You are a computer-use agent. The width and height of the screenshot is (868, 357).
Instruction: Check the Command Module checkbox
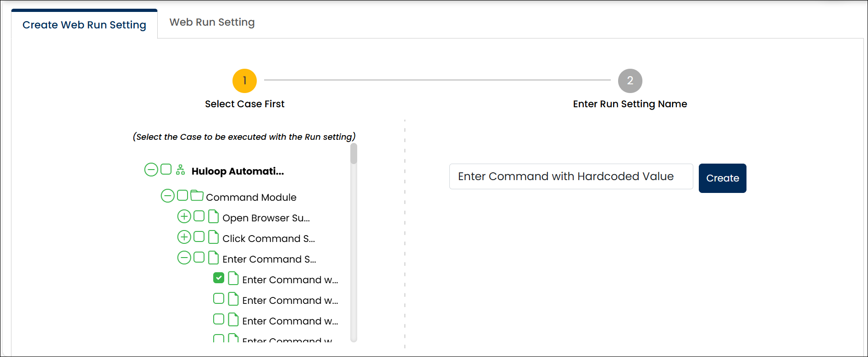click(182, 196)
